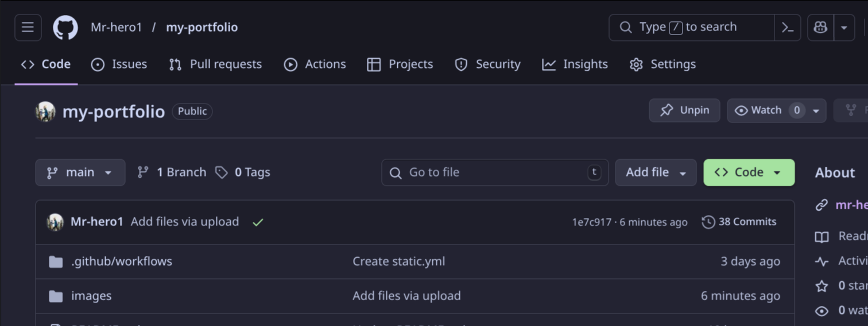Click the tag icon beside 0 Tags
Image resolution: width=868 pixels, height=326 pixels.
[222, 172]
